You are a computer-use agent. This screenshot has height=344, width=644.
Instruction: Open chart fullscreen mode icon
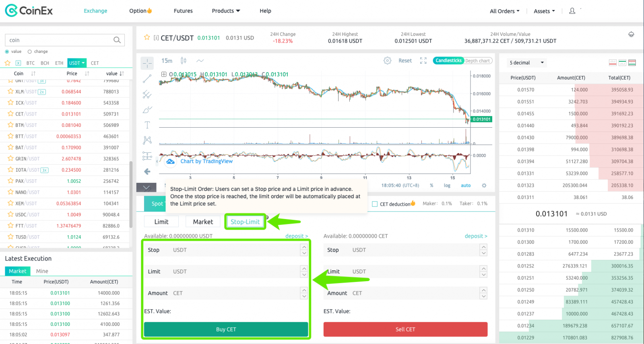423,60
